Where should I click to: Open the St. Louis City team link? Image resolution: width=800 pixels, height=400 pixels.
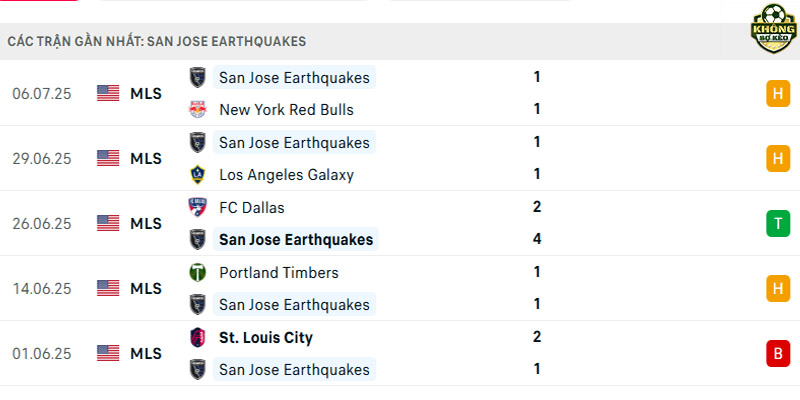click(266, 338)
